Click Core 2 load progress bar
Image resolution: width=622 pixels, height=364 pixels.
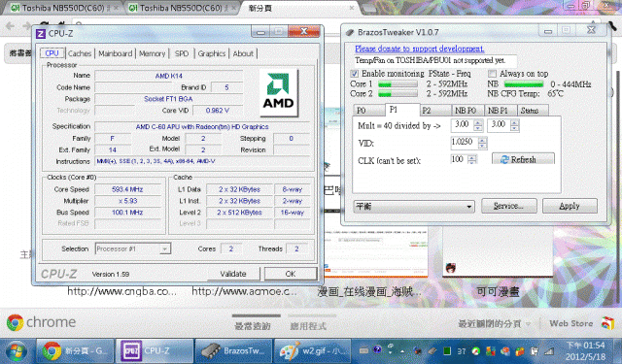tap(397, 93)
